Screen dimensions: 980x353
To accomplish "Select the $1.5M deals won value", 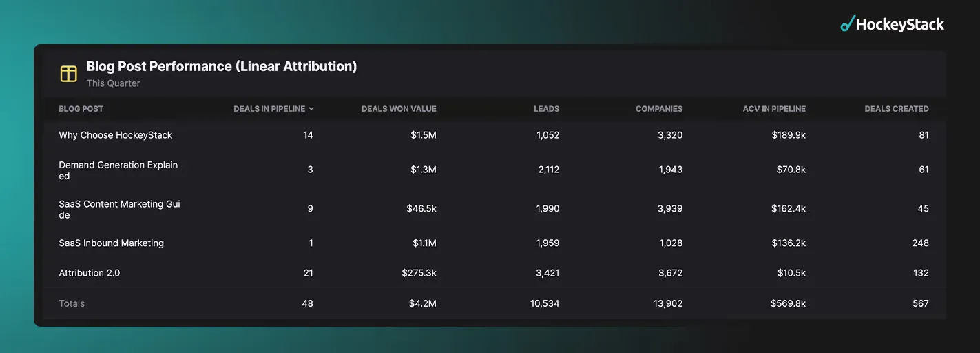I will [x=424, y=135].
